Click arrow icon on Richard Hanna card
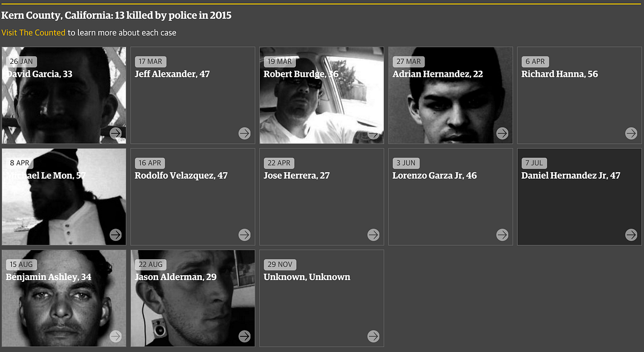The width and height of the screenshot is (644, 352). pyautogui.click(x=631, y=133)
